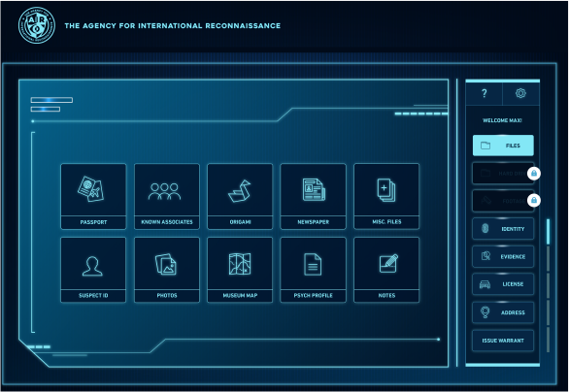Open the Identity sidebar section

point(503,229)
